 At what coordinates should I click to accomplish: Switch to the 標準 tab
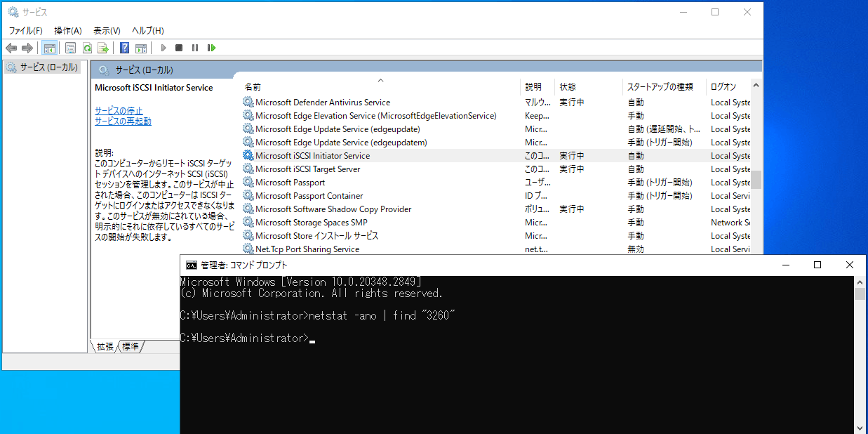131,346
